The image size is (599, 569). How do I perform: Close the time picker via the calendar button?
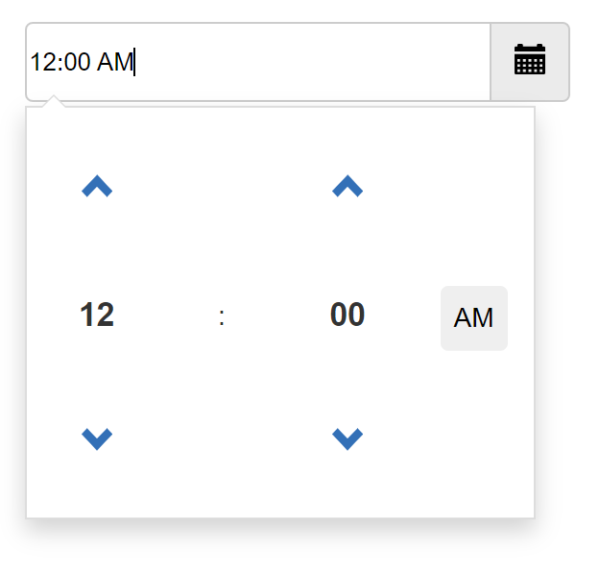[x=529, y=62]
